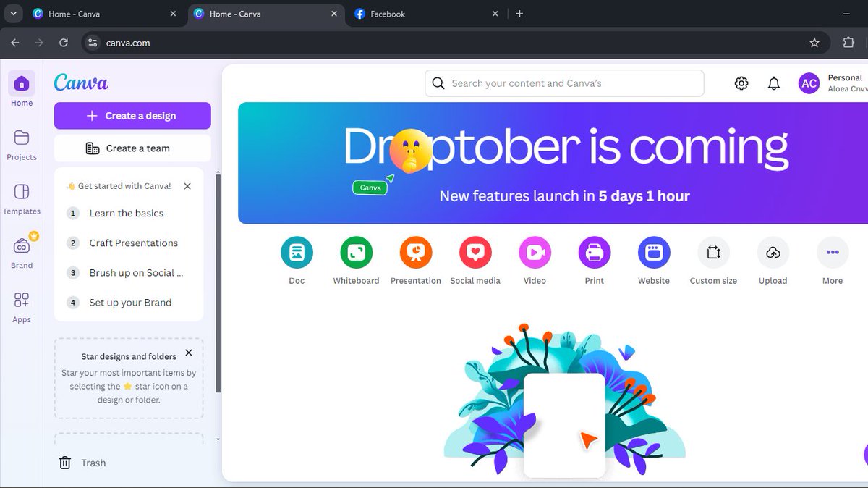
Task: Show More design types
Action: coord(833,253)
